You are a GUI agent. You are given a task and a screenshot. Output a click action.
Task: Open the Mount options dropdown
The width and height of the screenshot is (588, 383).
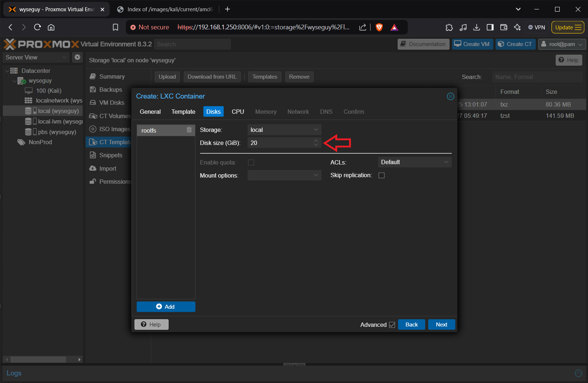coord(285,175)
